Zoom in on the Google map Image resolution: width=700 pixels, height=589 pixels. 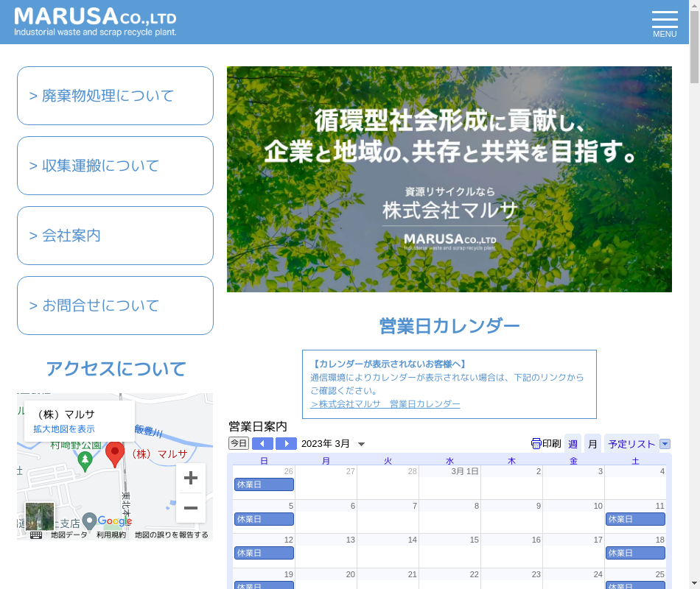[x=191, y=478]
